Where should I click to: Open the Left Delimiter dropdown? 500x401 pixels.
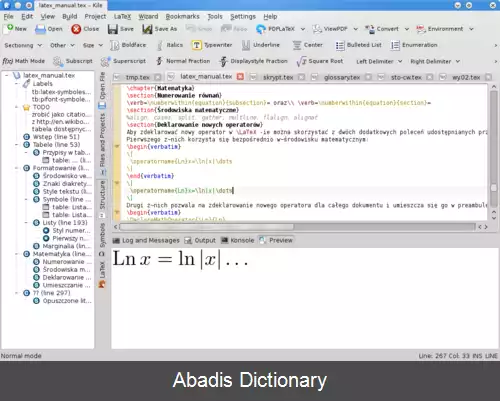(x=379, y=61)
